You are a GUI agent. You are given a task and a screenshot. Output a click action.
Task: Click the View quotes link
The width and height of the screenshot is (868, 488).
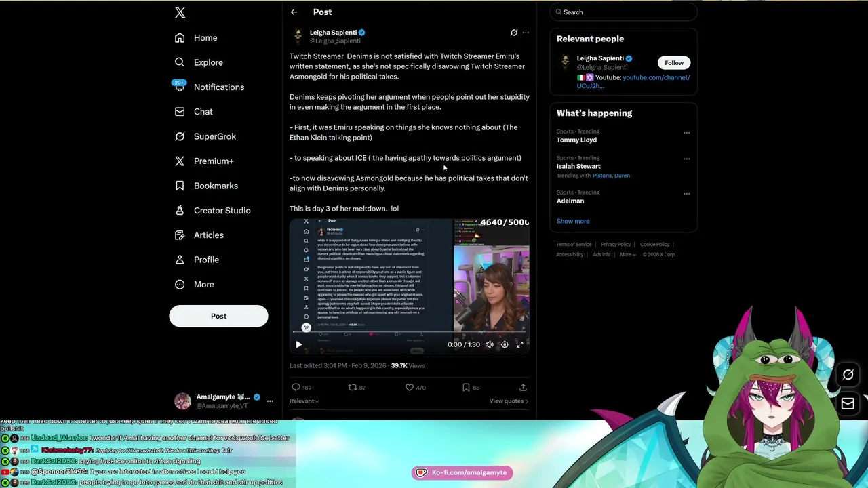509,401
